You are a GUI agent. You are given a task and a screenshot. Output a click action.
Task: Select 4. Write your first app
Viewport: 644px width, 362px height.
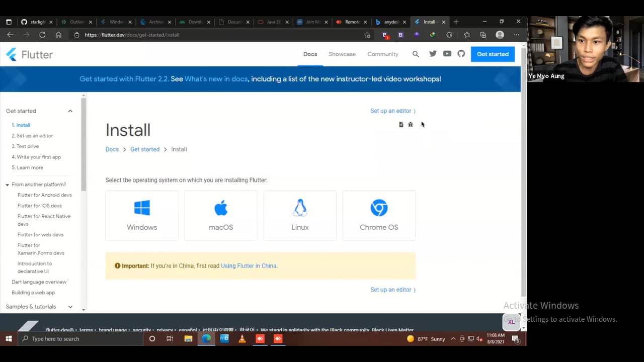pyautogui.click(x=36, y=157)
